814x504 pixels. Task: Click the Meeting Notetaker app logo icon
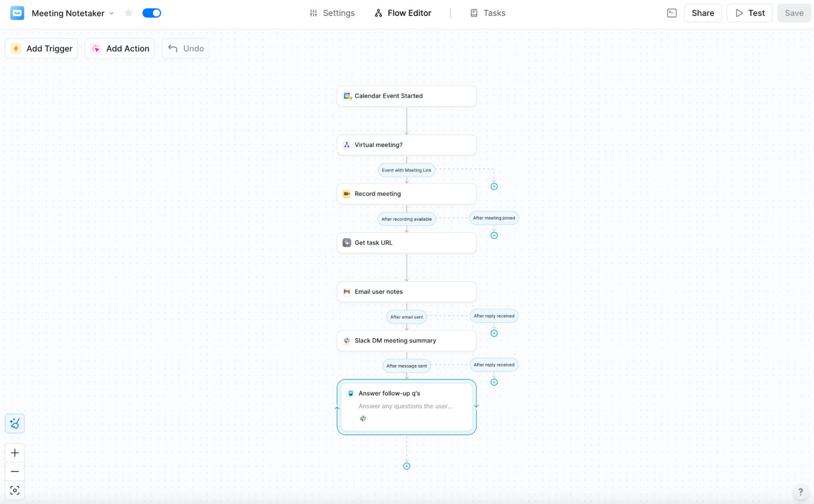point(17,13)
